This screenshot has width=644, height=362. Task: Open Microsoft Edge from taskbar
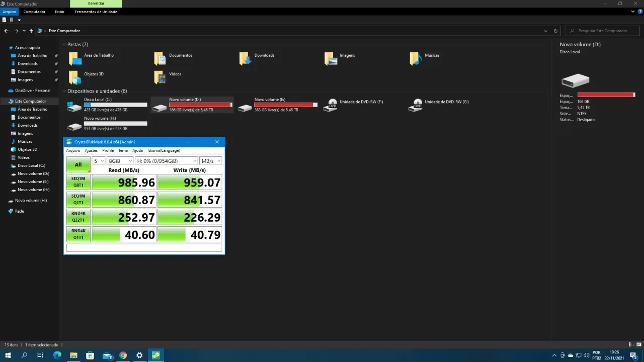(x=57, y=355)
